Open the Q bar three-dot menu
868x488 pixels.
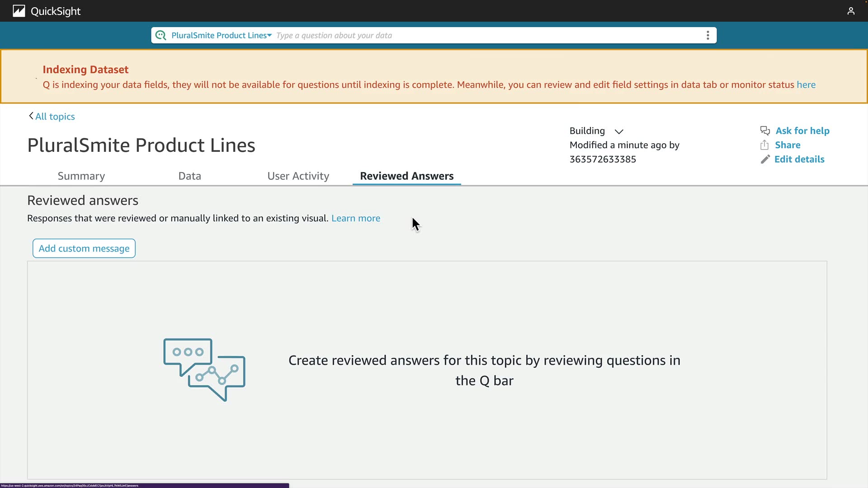tap(708, 35)
